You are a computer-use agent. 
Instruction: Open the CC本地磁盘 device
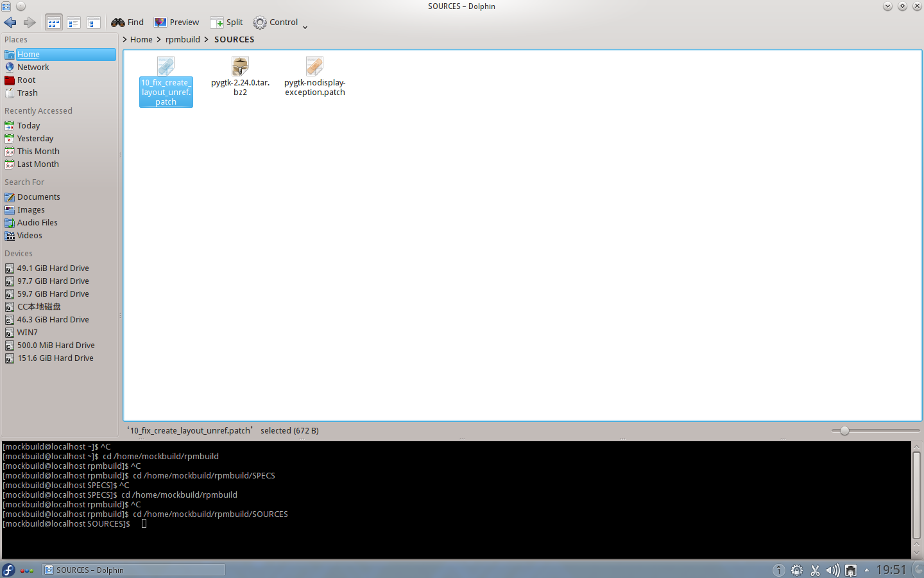pyautogui.click(x=60, y=307)
